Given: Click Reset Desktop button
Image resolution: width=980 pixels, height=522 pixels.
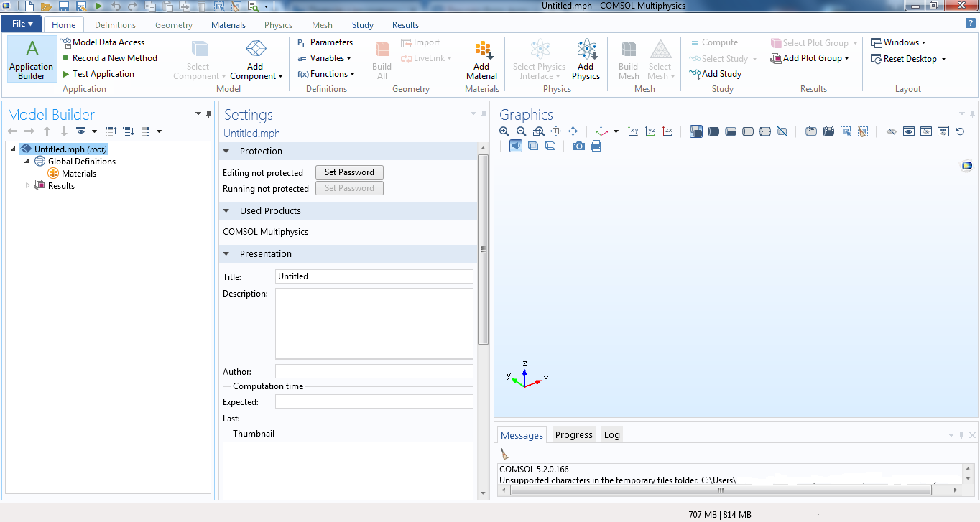Looking at the screenshot, I should click(x=908, y=59).
